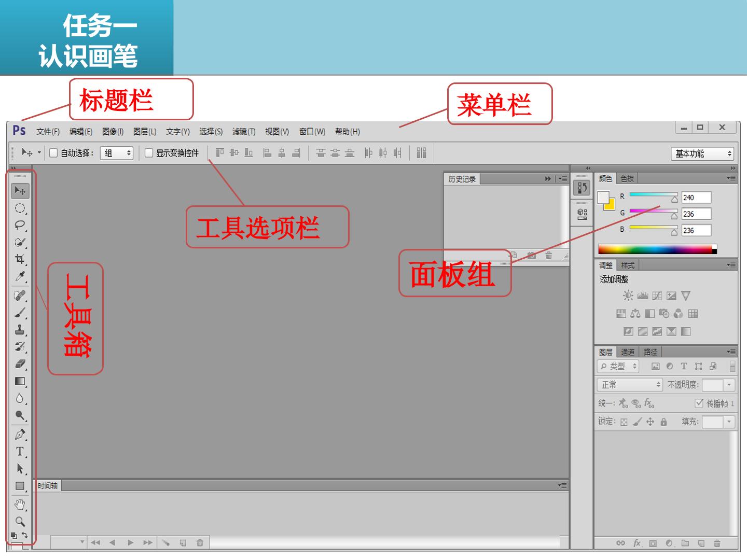The width and height of the screenshot is (747, 560).
Task: Toggle the type layer filter icon
Action: point(684,366)
